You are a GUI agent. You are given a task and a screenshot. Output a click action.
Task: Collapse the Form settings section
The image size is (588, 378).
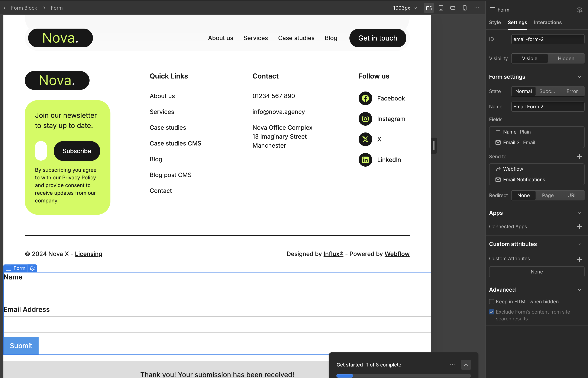(579, 77)
